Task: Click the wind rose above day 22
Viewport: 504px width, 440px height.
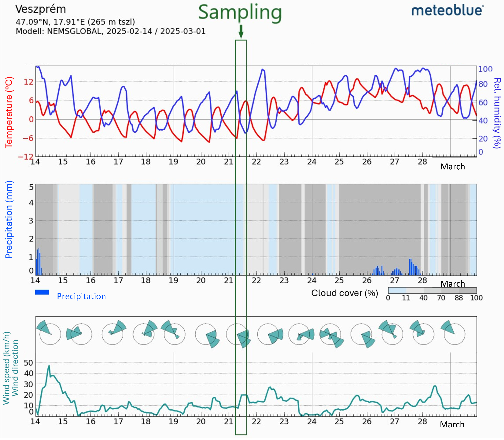Action: (268, 334)
